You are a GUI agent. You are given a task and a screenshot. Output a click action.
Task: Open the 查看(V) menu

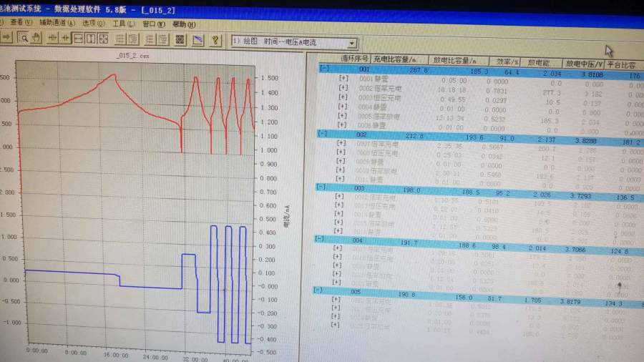coord(21,22)
